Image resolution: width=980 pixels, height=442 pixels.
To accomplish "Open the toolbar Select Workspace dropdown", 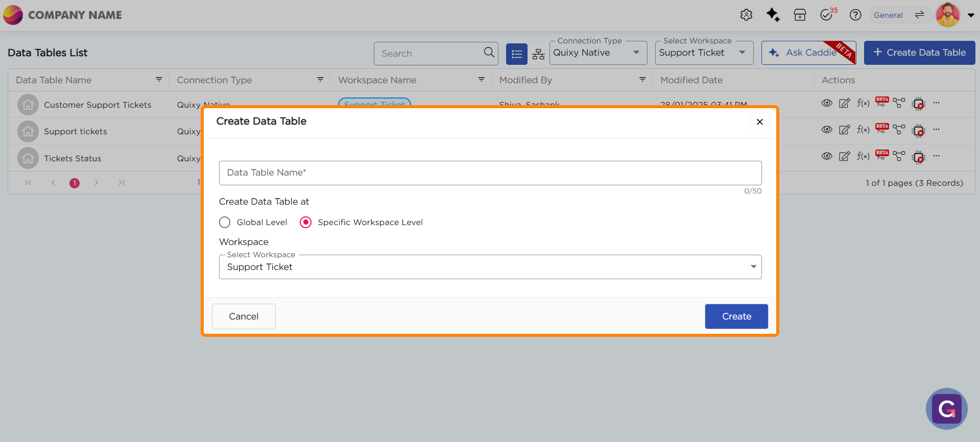I will click(703, 53).
